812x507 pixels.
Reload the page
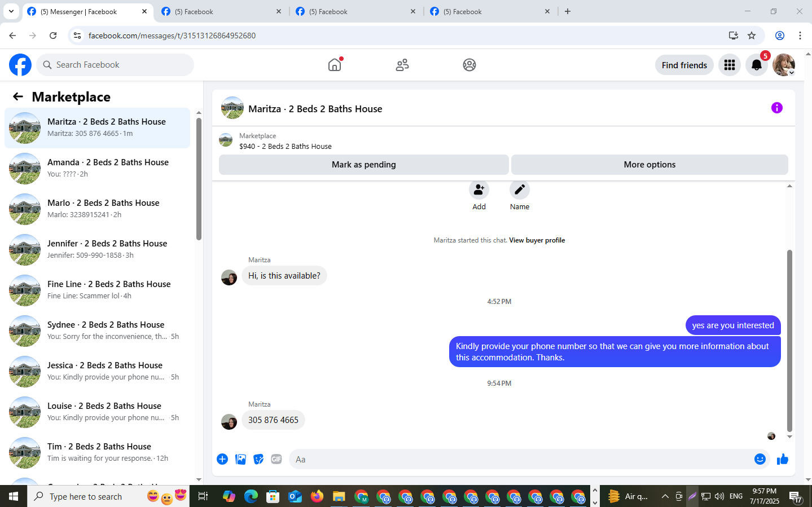coord(53,36)
